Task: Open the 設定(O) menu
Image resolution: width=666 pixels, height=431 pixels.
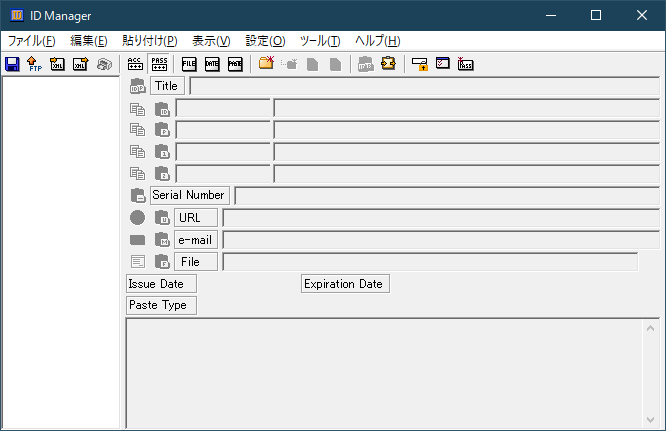Action: point(265,41)
